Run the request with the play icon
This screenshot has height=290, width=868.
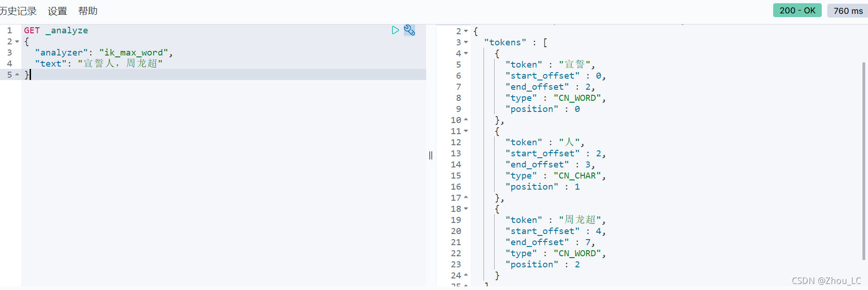[395, 30]
